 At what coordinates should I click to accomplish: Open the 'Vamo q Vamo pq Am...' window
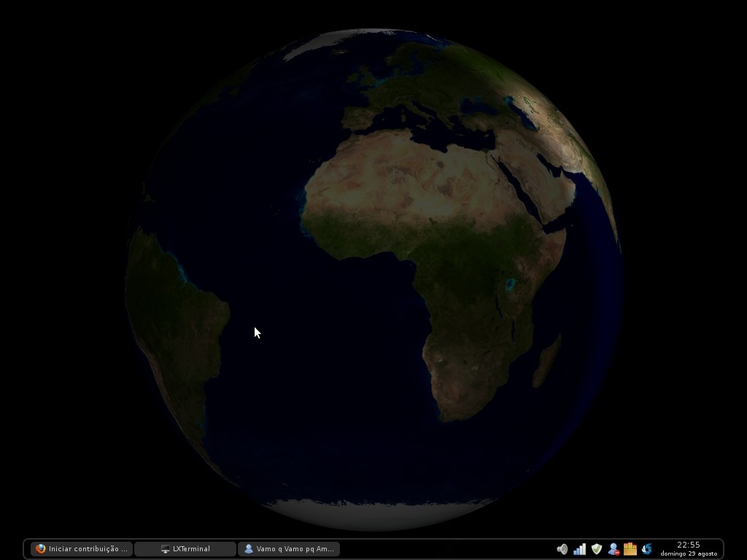289,548
